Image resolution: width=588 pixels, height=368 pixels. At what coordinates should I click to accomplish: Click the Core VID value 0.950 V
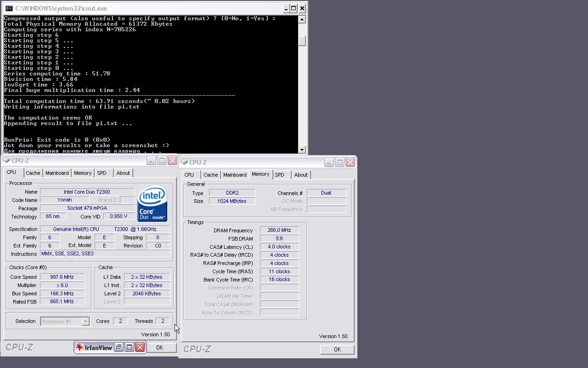tap(119, 217)
